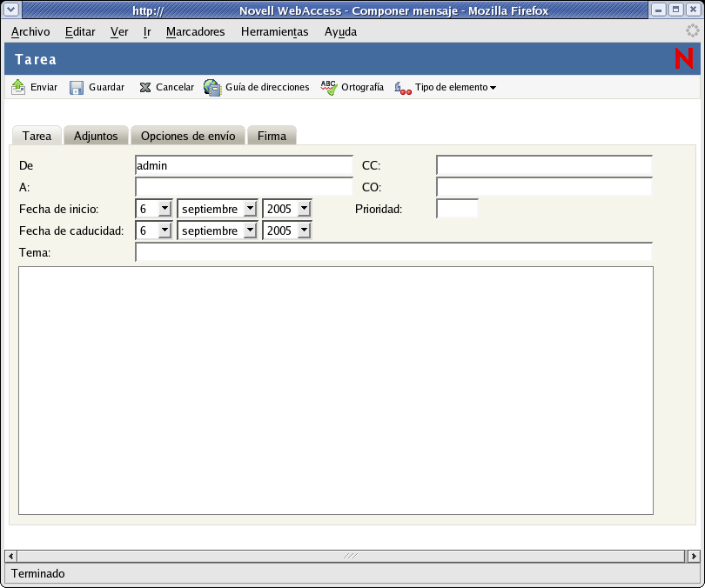The image size is (705, 588).
Task: Click the red Novell N logo
Action: pyautogui.click(x=684, y=59)
